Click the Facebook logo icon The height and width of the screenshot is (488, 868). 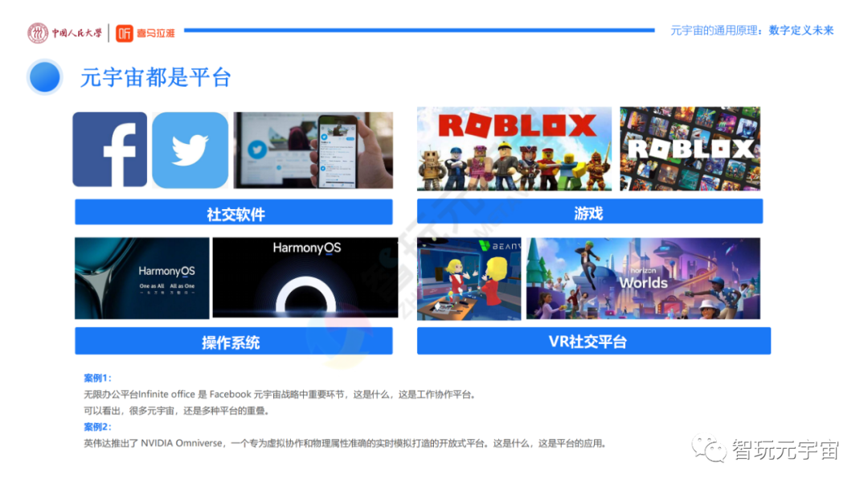coord(110,150)
